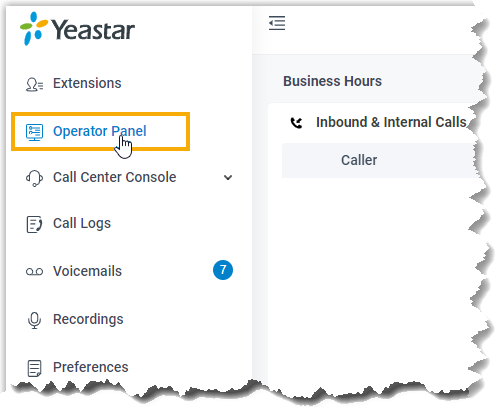Screen dimensions: 497x407
Task: Open the Call Center Console menu
Action: tap(114, 177)
